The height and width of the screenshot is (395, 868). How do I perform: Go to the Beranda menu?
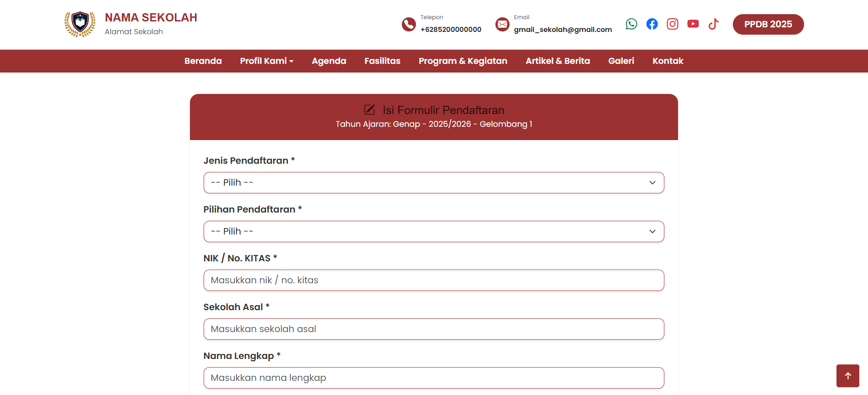click(203, 61)
